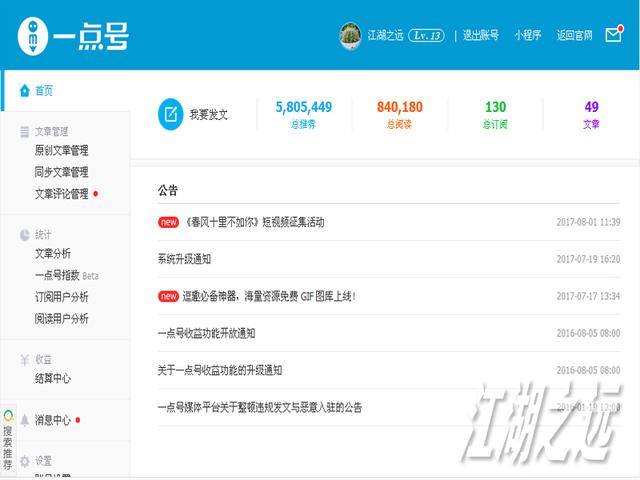Screen dimensions: 640x480
Task: Open 结算中心 in the sidebar
Action: pyautogui.click(x=53, y=378)
